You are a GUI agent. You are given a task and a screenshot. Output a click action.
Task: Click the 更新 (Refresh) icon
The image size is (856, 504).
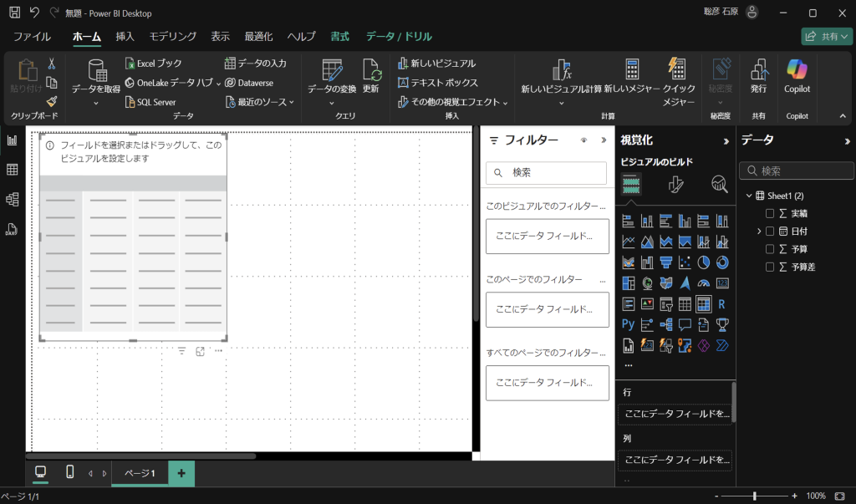pos(370,71)
